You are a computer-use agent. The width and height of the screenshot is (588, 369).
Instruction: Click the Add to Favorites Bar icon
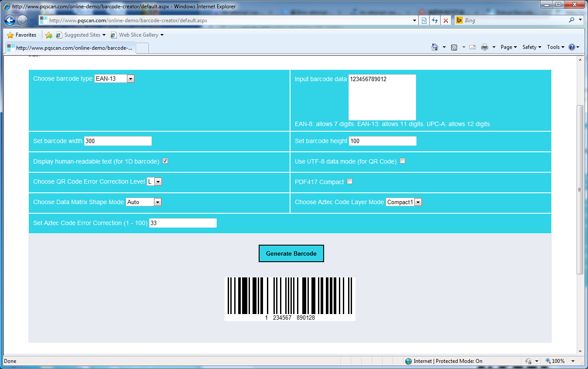point(49,35)
